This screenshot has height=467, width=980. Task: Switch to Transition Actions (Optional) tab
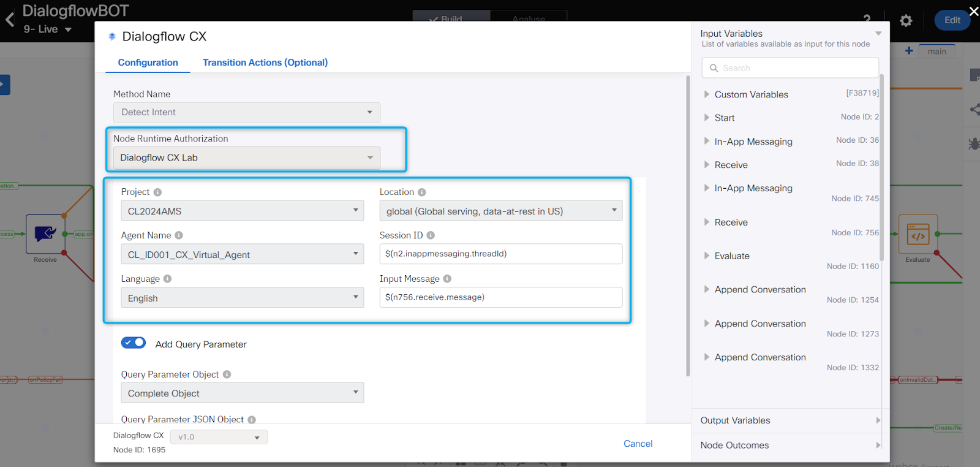click(x=265, y=63)
